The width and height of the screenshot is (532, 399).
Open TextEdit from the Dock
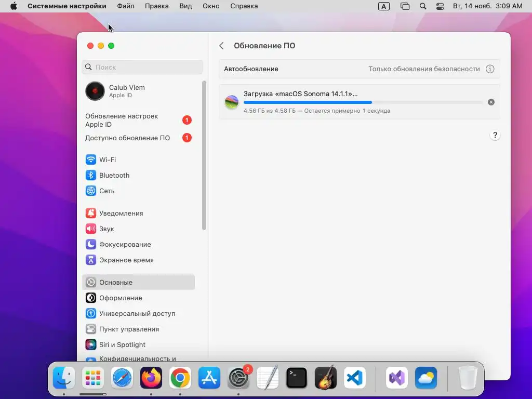(x=268, y=378)
